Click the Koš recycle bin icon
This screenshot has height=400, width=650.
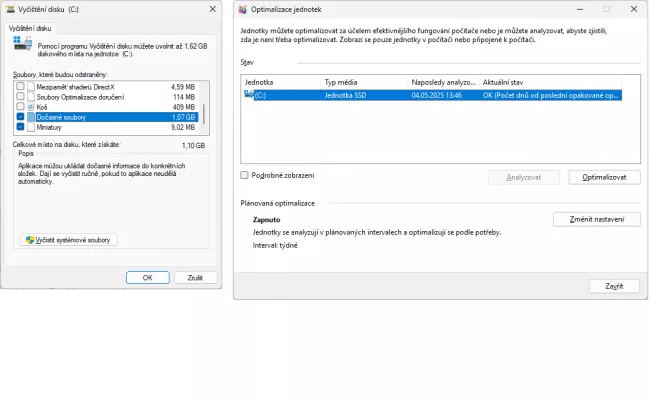point(31,107)
